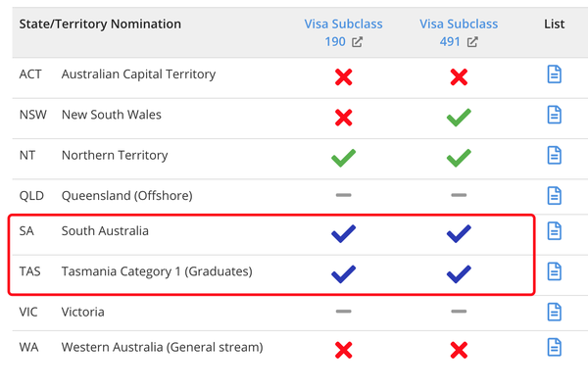Click the green check for NSW subclass 491
This screenshot has width=588, height=391.
tap(459, 118)
